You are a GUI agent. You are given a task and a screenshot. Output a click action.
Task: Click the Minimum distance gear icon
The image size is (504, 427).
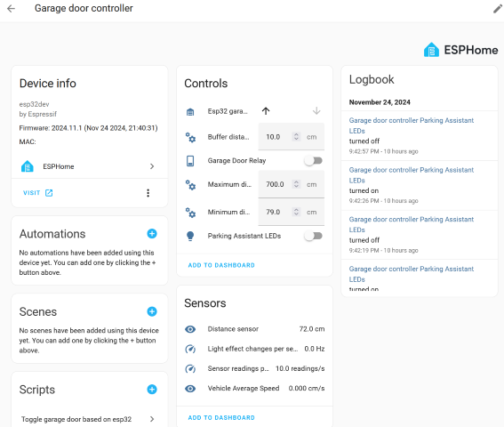[x=190, y=213]
